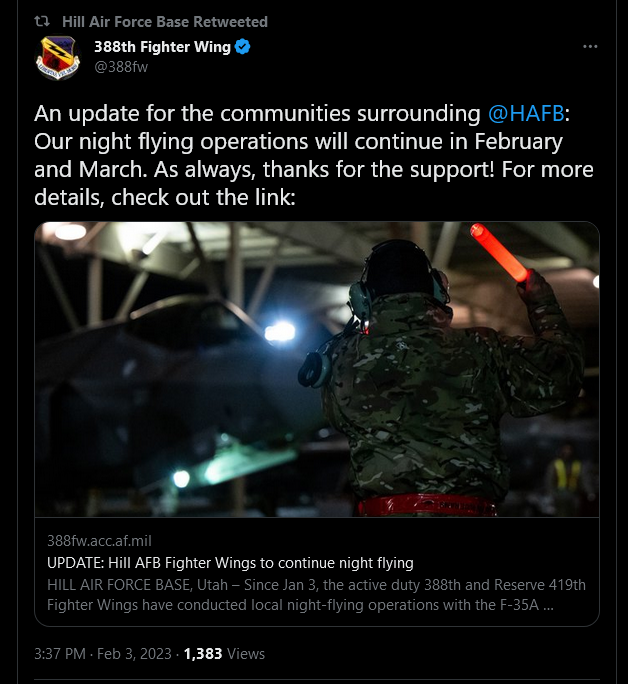Open the 388th Fighter Wing profile name

[x=162, y=47]
